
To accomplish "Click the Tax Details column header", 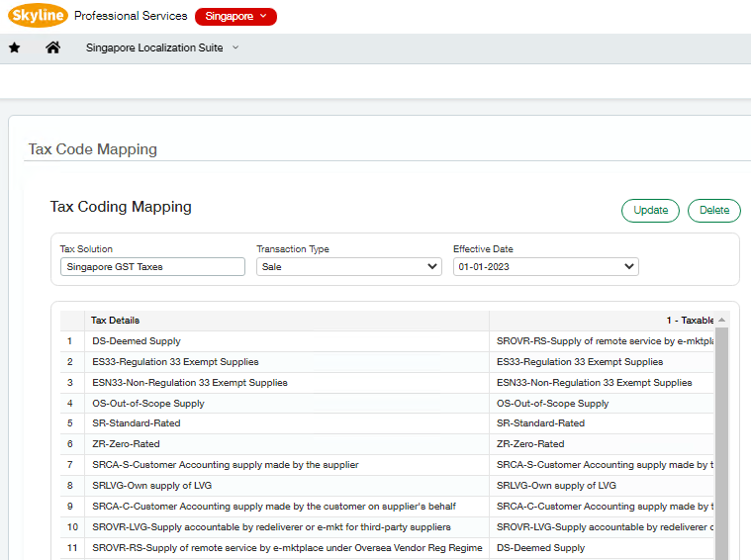I will [x=116, y=321].
